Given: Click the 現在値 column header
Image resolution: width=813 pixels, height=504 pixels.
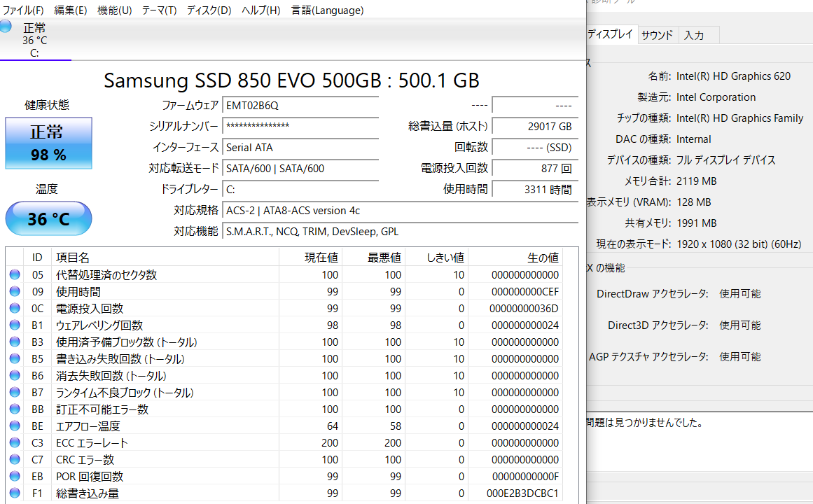Looking at the screenshot, I should [x=311, y=258].
